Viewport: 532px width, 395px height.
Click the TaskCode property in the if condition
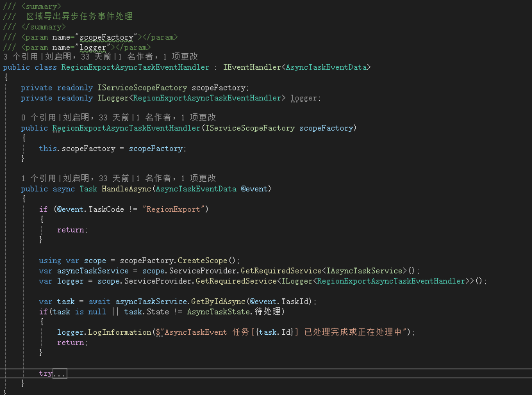click(x=106, y=209)
